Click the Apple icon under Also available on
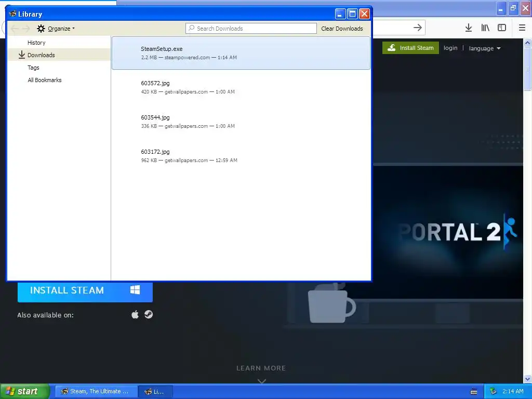The width and height of the screenshot is (532, 399). coord(135,314)
